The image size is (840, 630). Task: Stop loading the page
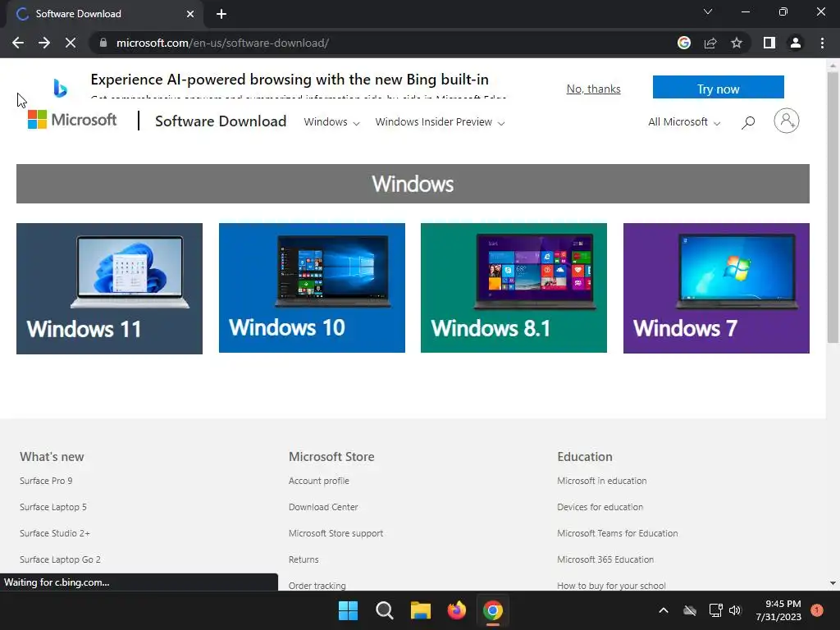(x=71, y=43)
